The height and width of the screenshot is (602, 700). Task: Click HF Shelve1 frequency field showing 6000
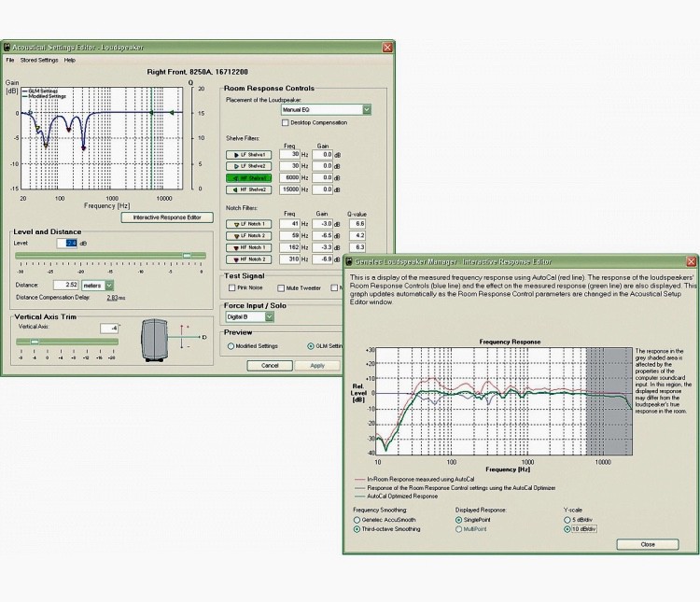point(289,177)
